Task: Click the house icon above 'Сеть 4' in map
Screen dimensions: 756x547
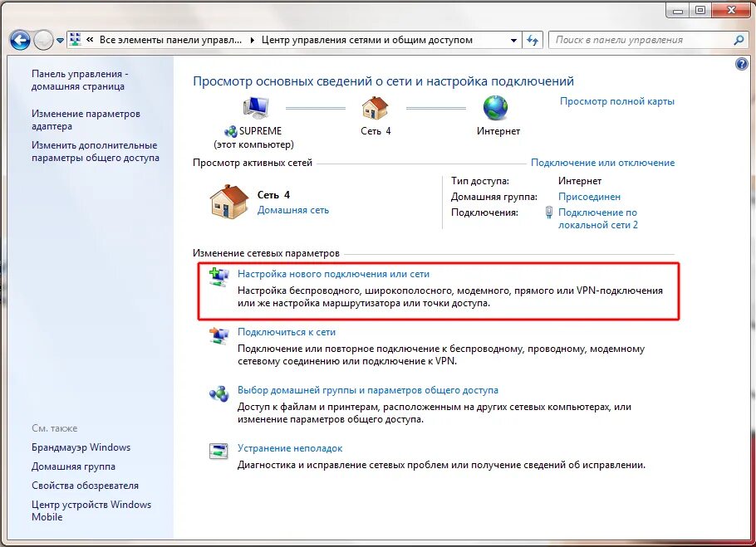Action: (376, 107)
